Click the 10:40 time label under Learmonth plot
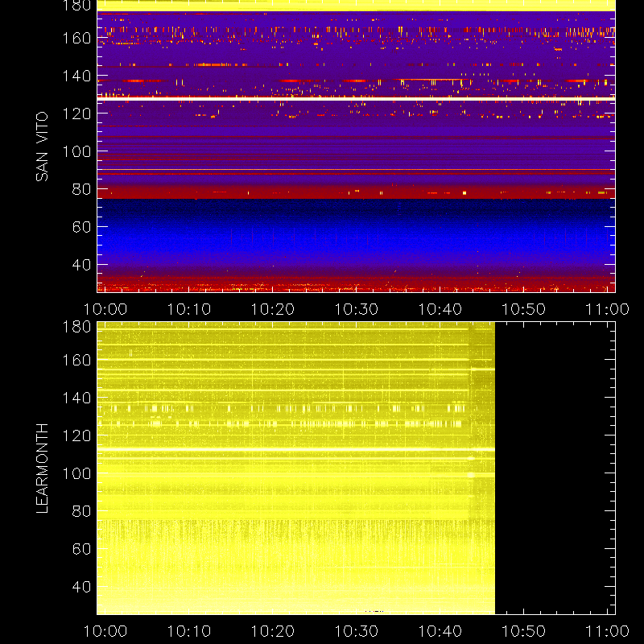 [x=440, y=631]
